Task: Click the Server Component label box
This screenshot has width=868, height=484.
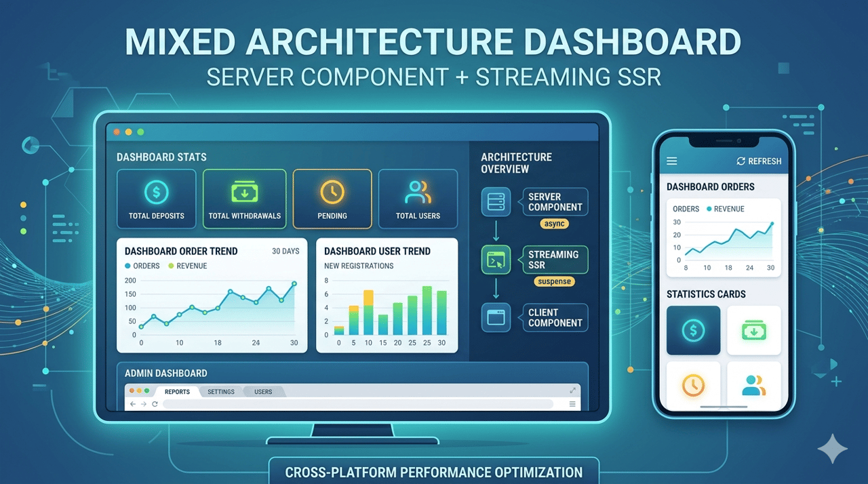Action: 555,202
